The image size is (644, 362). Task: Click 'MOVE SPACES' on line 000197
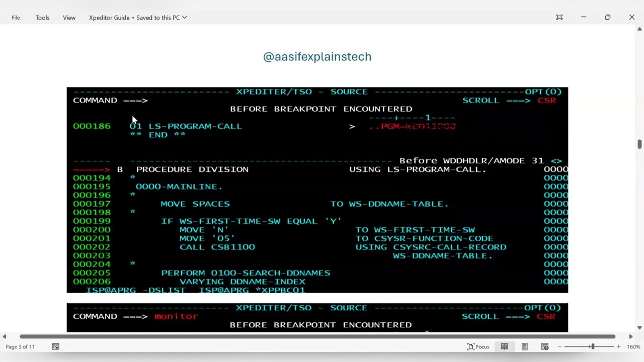195,204
